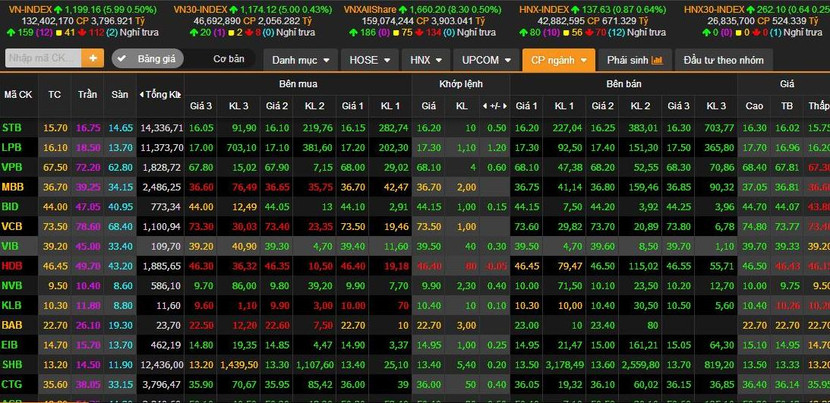This screenshot has height=403, width=830.
Task: Click right arrow beside Tổng KL header
Action: [180, 95]
